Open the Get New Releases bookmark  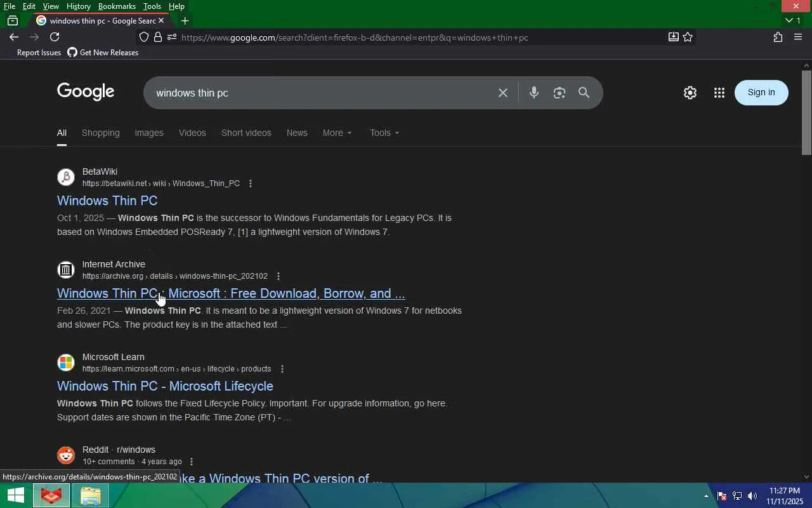point(103,53)
